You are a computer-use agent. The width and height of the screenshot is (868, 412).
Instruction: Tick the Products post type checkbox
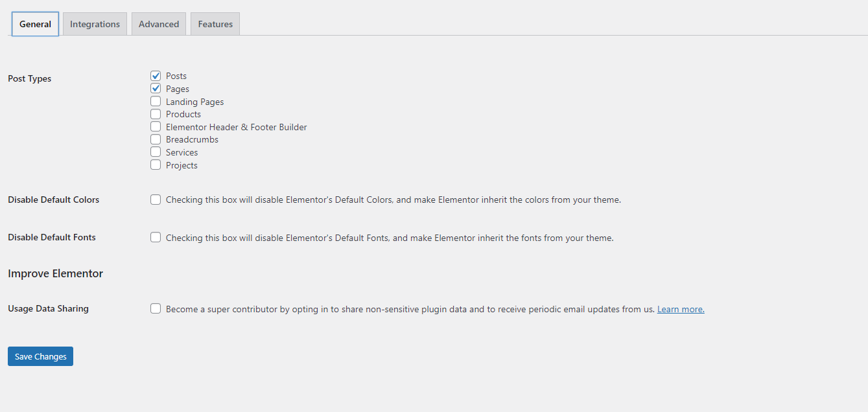pyautogui.click(x=156, y=114)
